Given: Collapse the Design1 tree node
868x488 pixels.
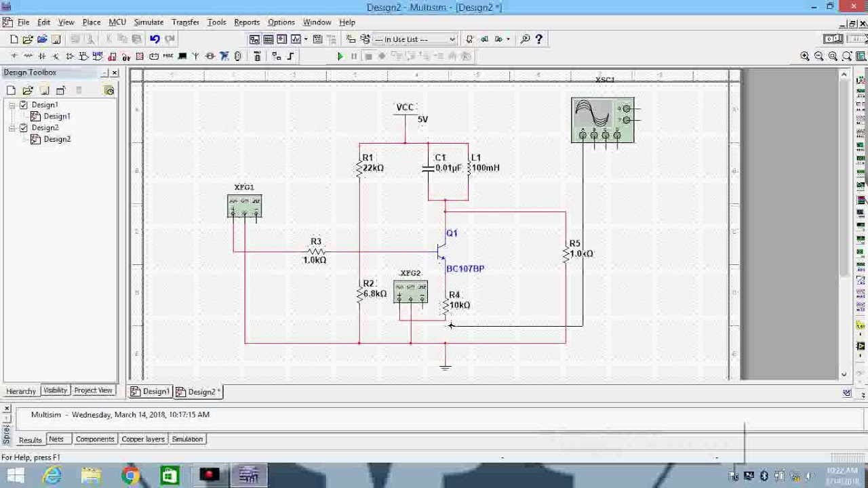Looking at the screenshot, I should point(12,104).
